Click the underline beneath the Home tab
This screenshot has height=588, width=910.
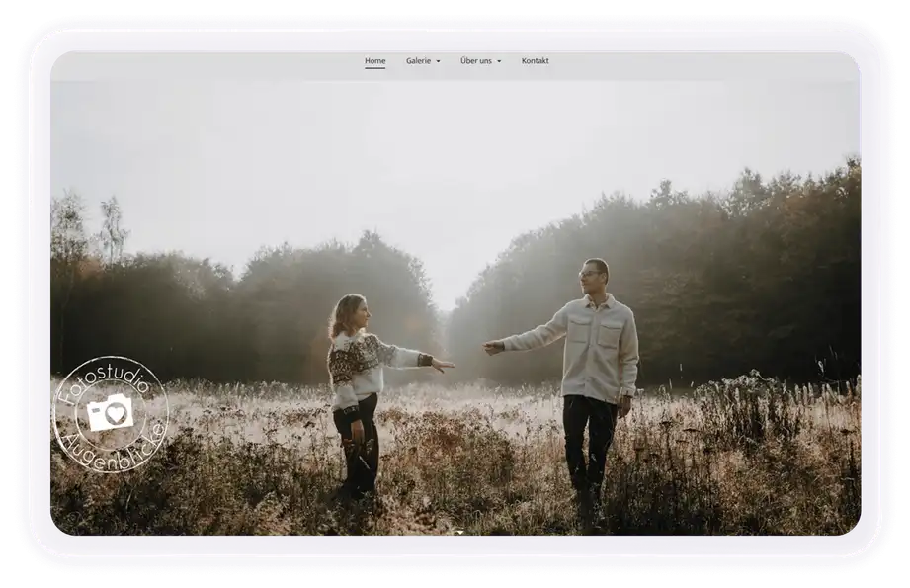click(x=374, y=69)
